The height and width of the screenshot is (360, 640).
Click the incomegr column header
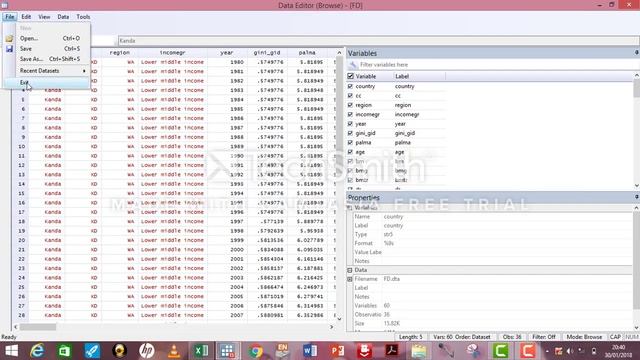172,53
